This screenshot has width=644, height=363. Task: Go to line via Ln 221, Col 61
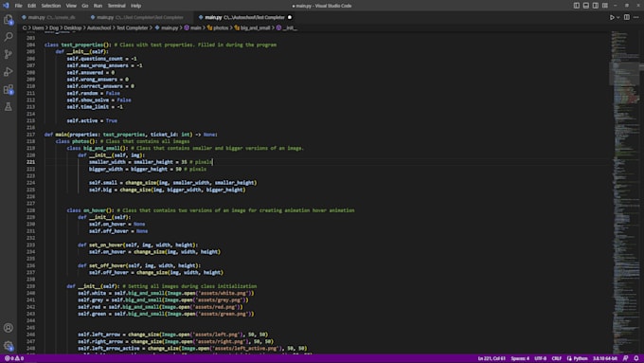[492, 358]
